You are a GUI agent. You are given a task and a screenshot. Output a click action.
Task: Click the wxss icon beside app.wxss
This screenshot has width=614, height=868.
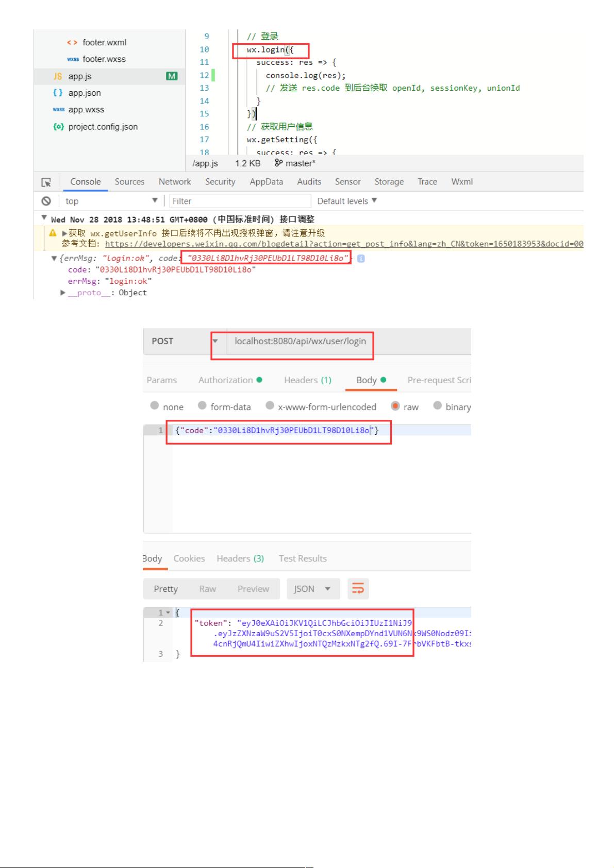pyautogui.click(x=58, y=110)
